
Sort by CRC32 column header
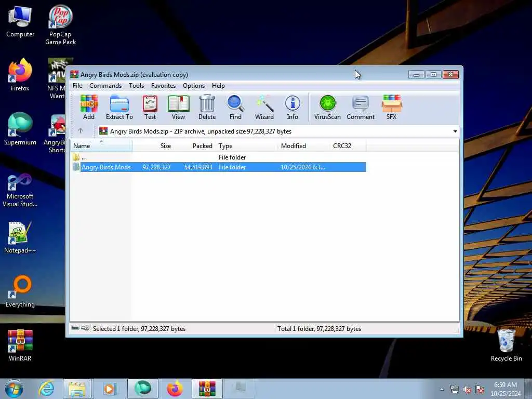(x=348, y=146)
